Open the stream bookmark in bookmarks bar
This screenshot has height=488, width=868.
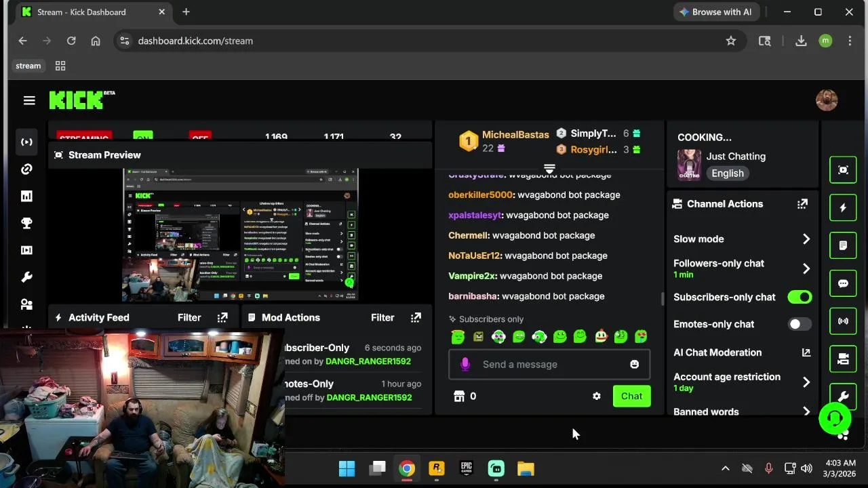point(28,66)
